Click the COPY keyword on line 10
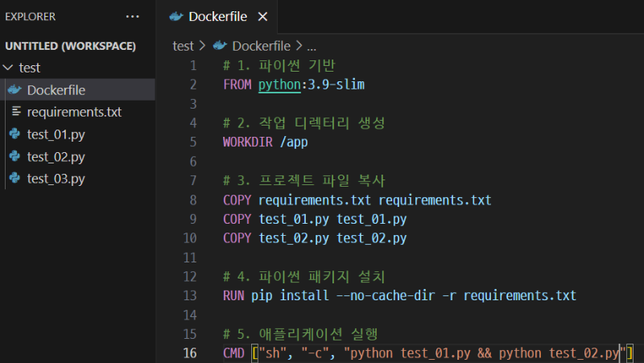This screenshot has width=644, height=363. [x=237, y=238]
